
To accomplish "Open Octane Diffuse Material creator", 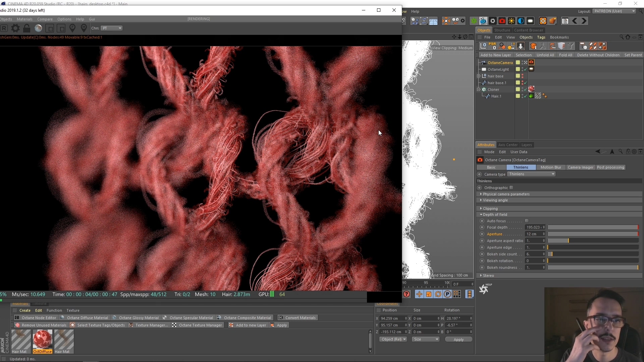I will (x=87, y=317).
